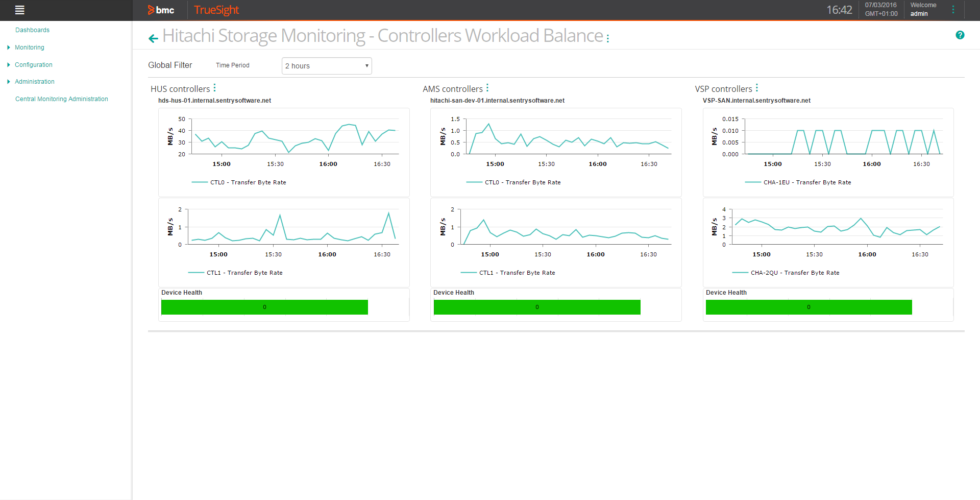
Task: Click the HUS controllers section title
Action: (180, 89)
